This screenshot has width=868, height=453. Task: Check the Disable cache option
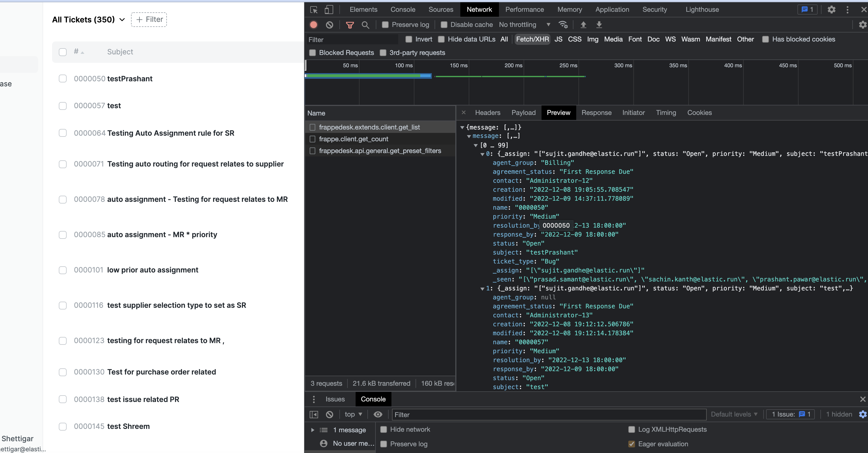pyautogui.click(x=444, y=25)
